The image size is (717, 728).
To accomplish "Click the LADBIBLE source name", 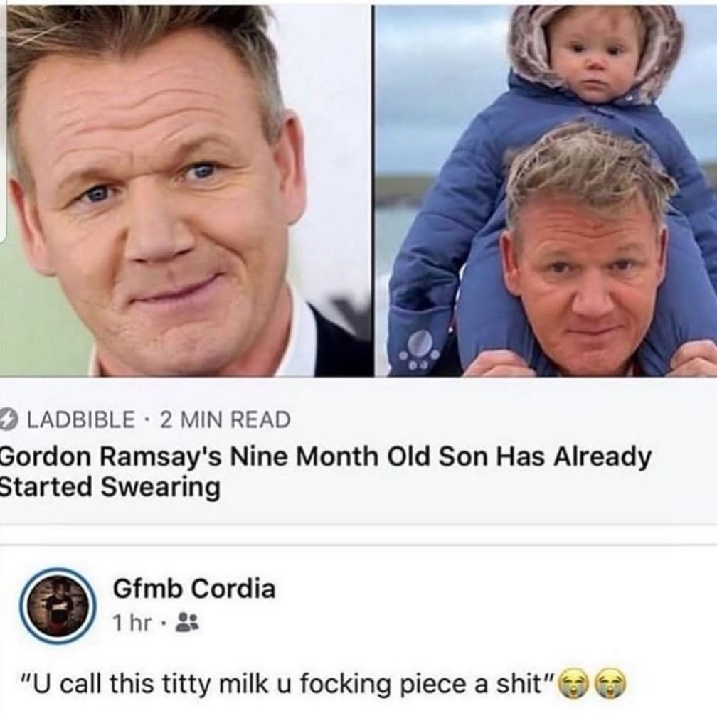I will [x=81, y=419].
